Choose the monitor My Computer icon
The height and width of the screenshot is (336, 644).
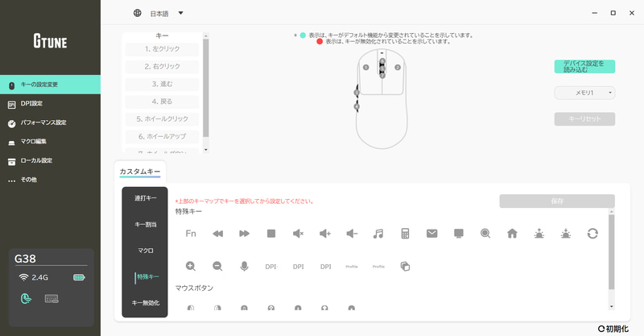[x=459, y=234]
